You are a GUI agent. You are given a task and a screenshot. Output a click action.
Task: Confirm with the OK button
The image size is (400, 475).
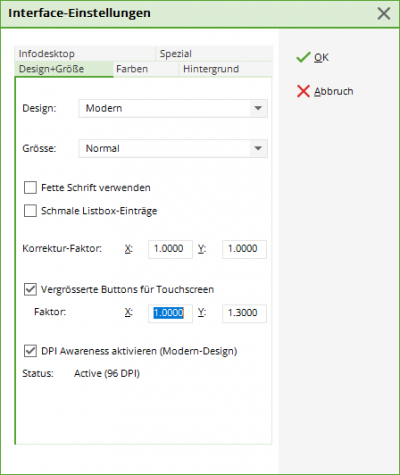point(312,57)
